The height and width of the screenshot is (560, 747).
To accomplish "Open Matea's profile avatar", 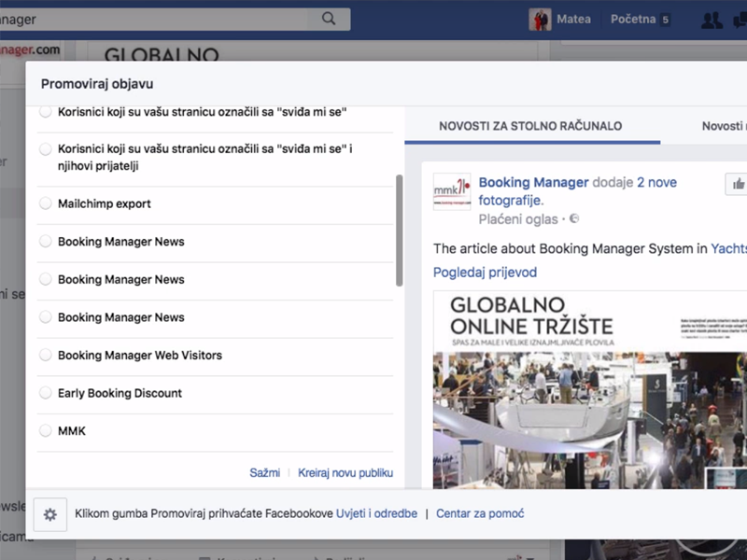I will click(x=540, y=20).
